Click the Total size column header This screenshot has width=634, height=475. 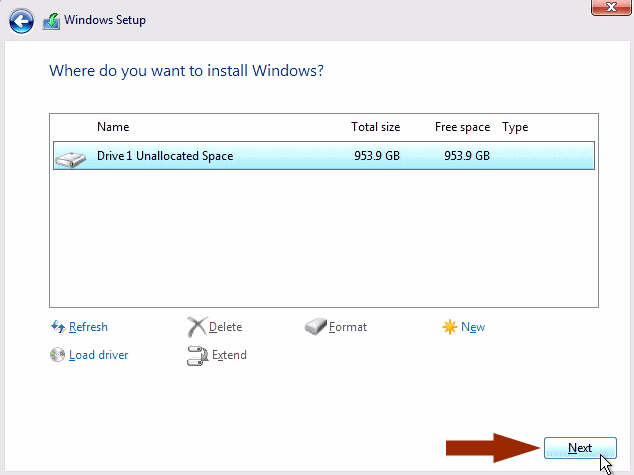376,127
